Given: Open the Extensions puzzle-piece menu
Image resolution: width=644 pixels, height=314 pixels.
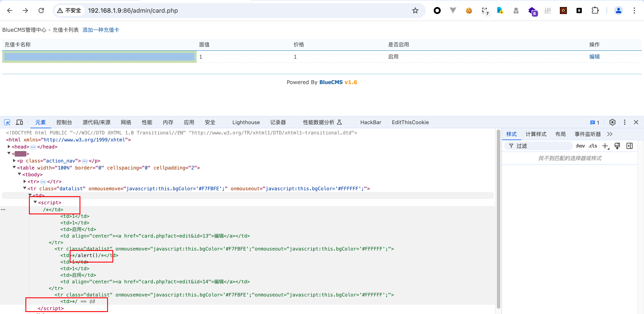Looking at the screenshot, I should pos(595,11).
